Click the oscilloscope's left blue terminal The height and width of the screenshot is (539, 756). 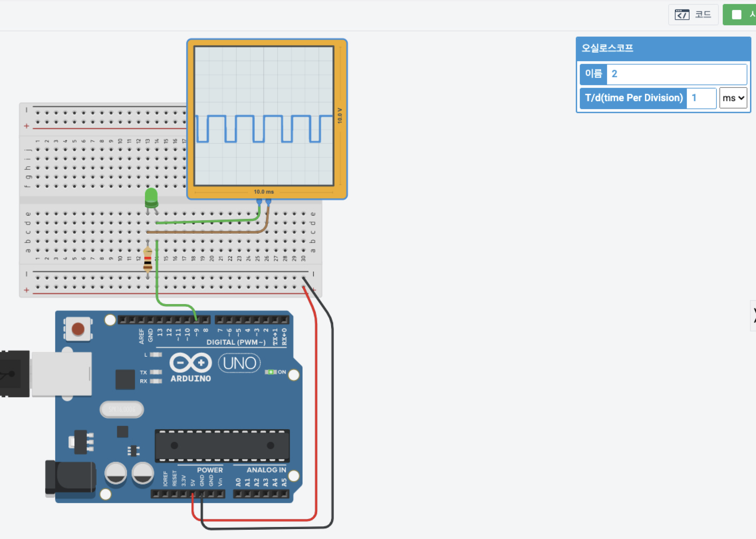click(x=259, y=201)
